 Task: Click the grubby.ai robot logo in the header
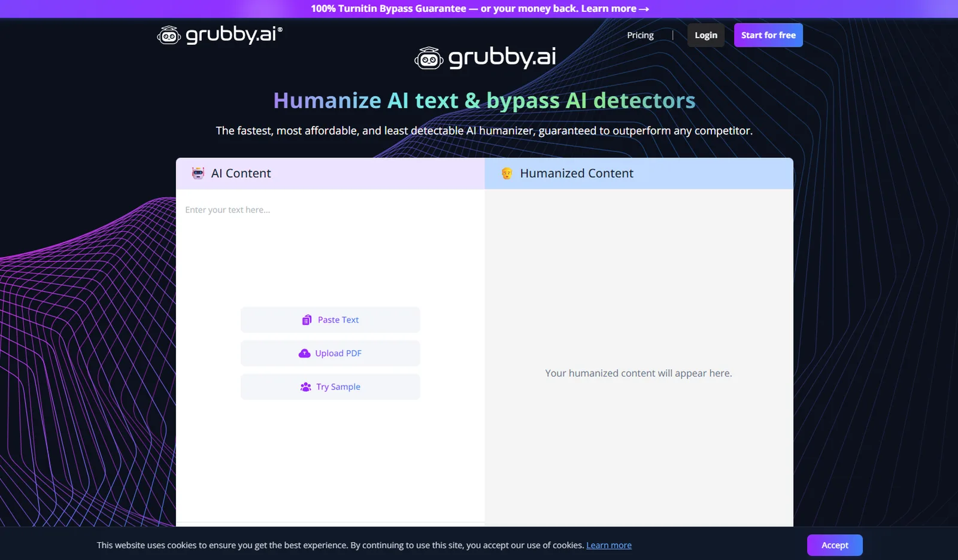[x=219, y=35]
